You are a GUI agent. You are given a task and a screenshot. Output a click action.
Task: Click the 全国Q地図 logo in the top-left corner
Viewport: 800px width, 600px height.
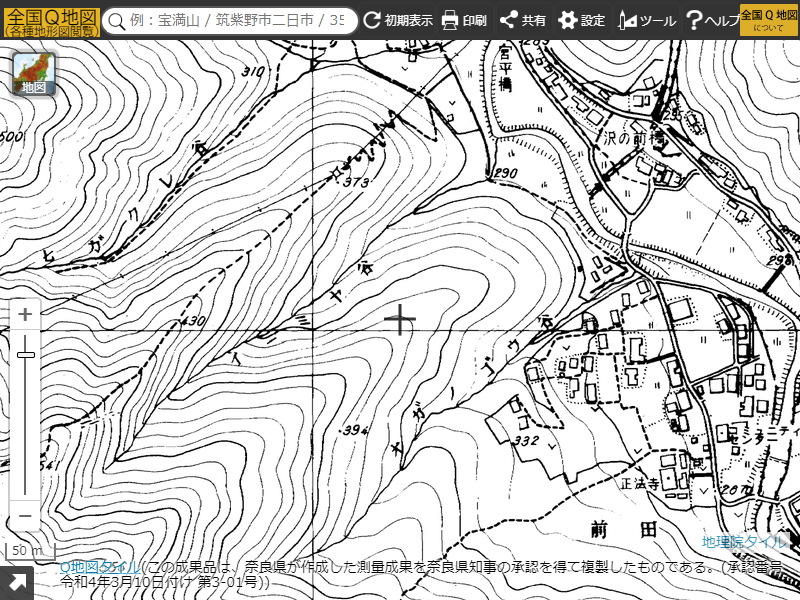click(x=50, y=20)
